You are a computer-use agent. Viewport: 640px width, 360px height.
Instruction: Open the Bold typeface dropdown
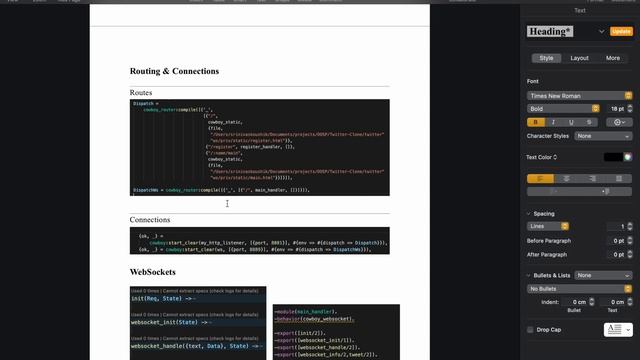(563, 109)
